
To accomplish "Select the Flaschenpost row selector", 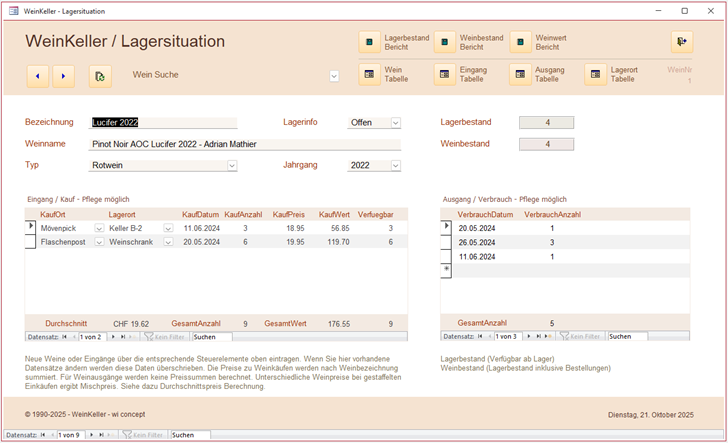I will [30, 242].
